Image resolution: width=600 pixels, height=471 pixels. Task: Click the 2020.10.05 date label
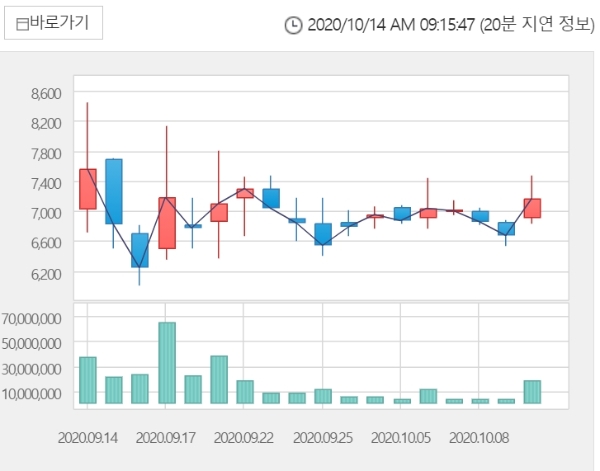tap(401, 438)
